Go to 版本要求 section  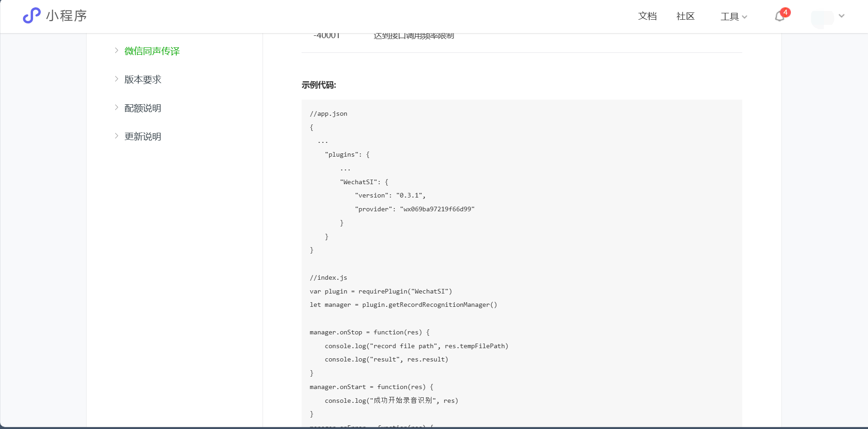(x=143, y=79)
